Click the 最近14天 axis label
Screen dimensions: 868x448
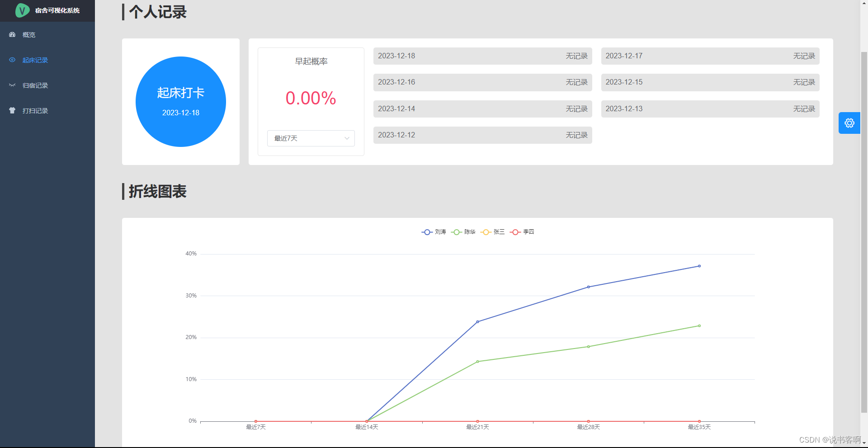tap(367, 427)
